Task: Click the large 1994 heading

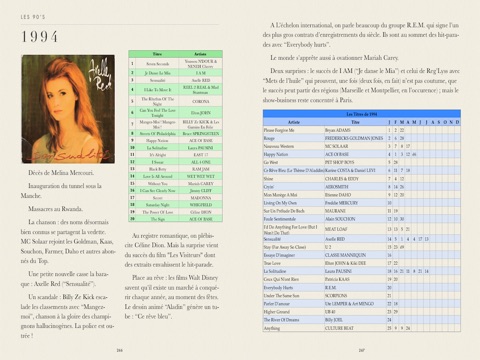Action: [x=39, y=37]
